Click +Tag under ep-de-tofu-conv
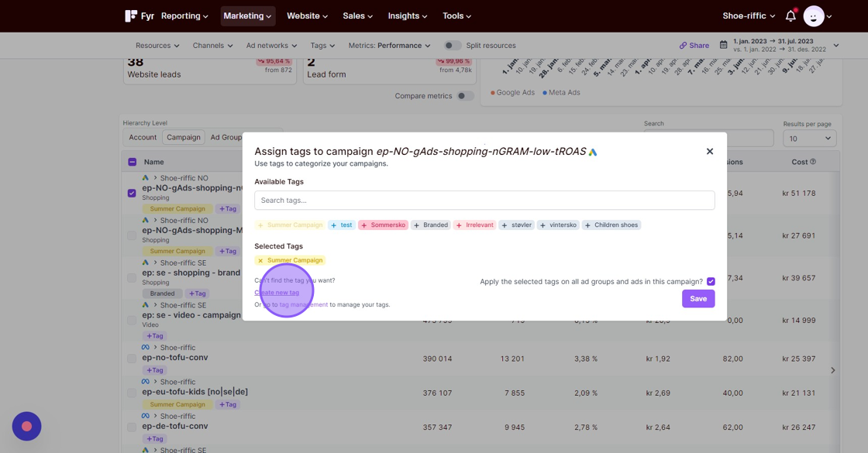Image resolution: width=868 pixels, height=453 pixels. point(154,438)
